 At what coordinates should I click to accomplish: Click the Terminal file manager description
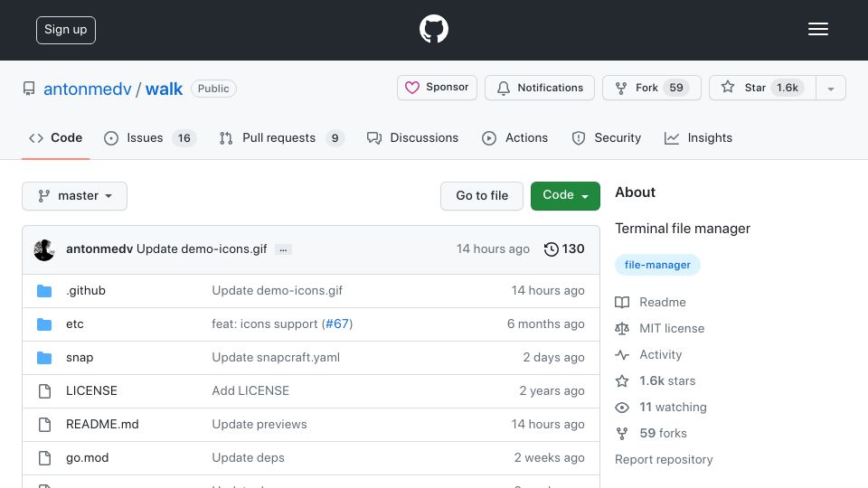pyautogui.click(x=683, y=229)
